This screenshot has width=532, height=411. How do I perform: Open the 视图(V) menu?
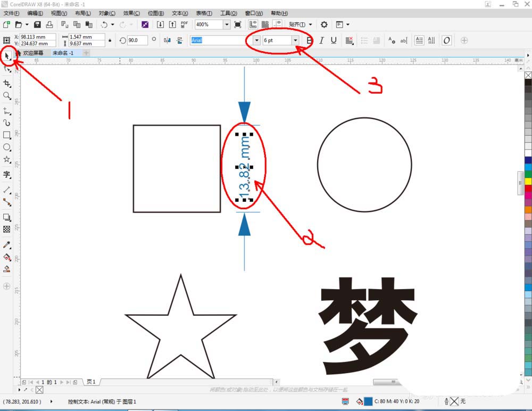pos(59,13)
